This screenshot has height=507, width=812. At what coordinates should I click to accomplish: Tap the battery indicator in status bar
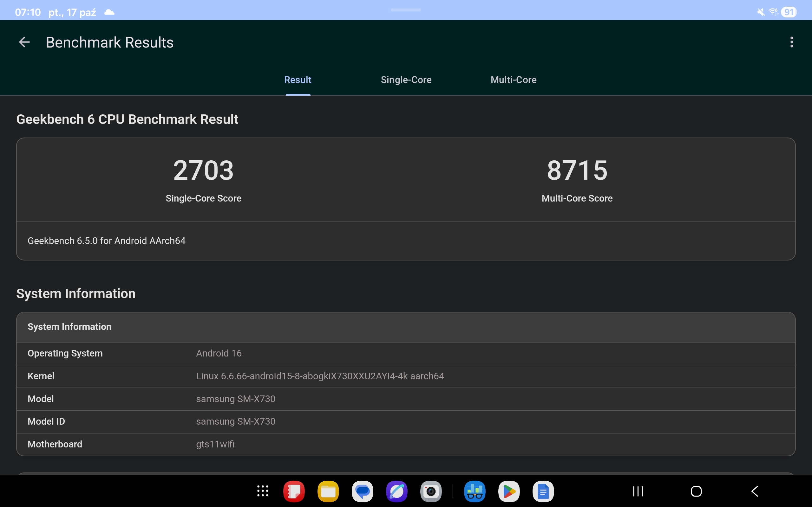[789, 12]
